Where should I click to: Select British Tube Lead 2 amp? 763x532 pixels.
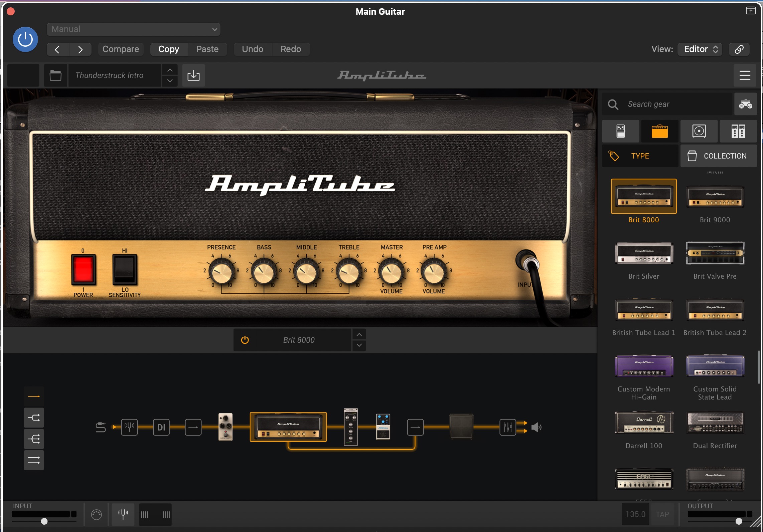(x=715, y=309)
